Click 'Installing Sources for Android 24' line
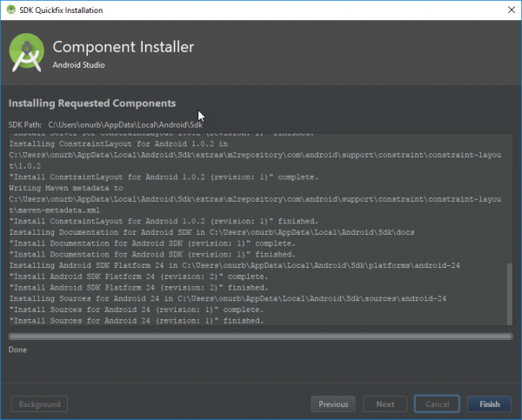The image size is (522, 420). 228,298
